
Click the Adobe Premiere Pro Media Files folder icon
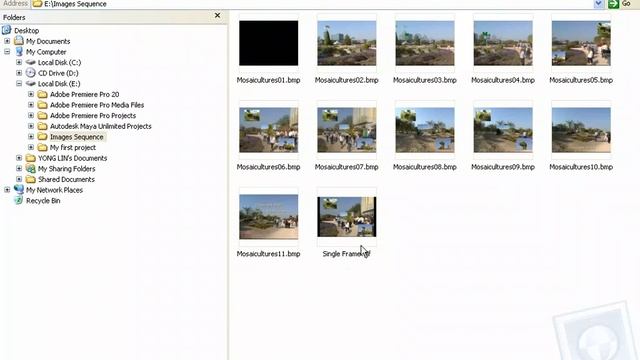[x=42, y=104]
